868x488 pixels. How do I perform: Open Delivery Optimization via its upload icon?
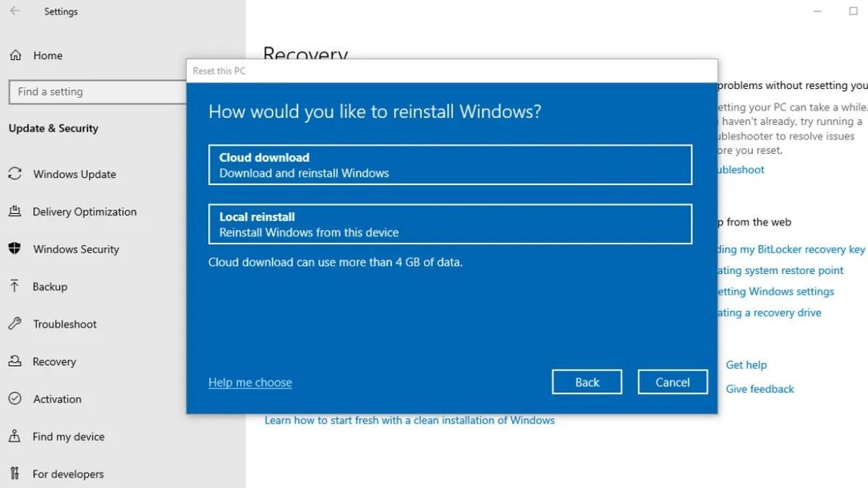tap(16, 211)
